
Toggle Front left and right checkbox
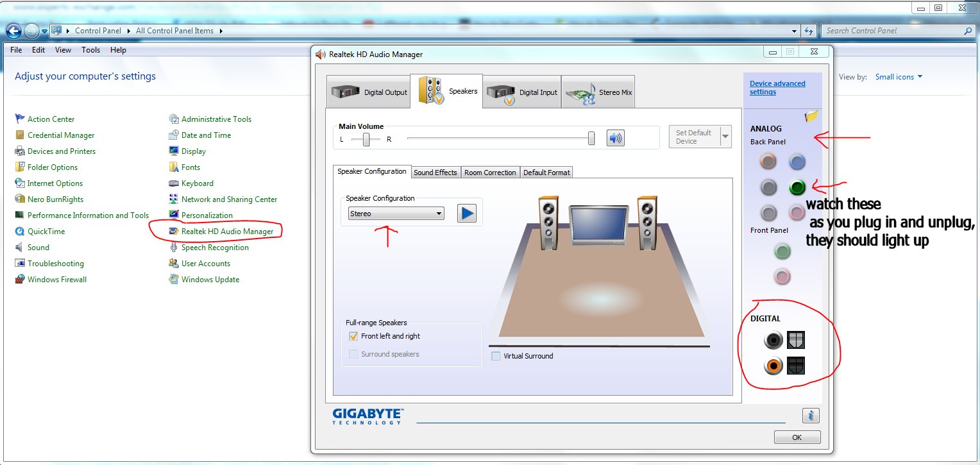[353, 336]
